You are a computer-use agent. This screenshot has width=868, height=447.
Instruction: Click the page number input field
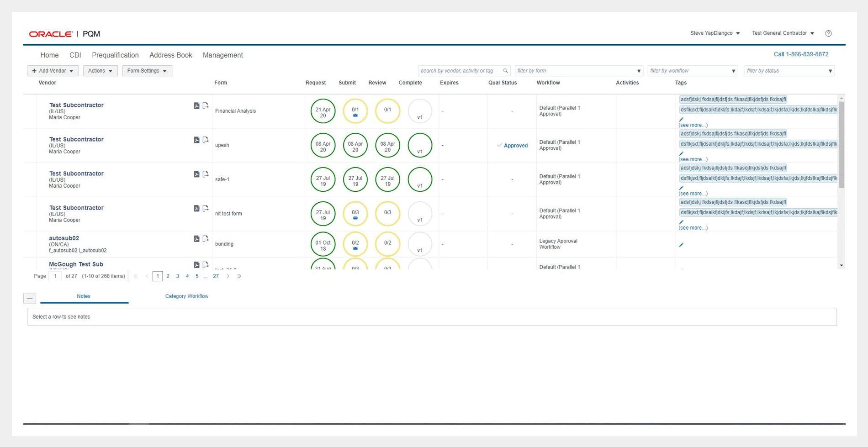55,276
